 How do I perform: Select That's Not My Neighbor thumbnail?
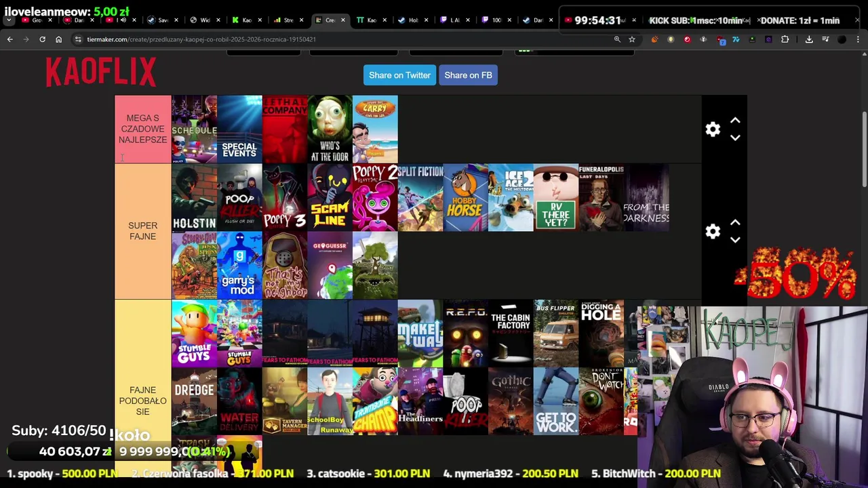pos(285,266)
